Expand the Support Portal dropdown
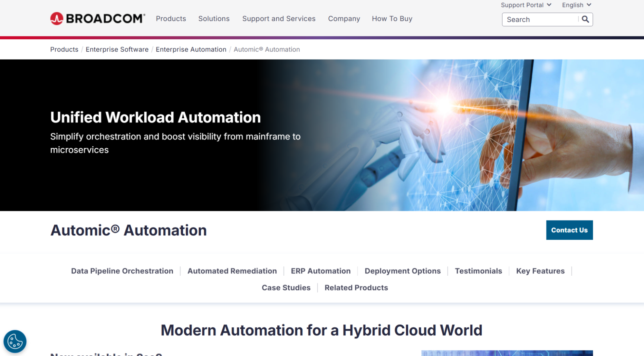 (526, 5)
